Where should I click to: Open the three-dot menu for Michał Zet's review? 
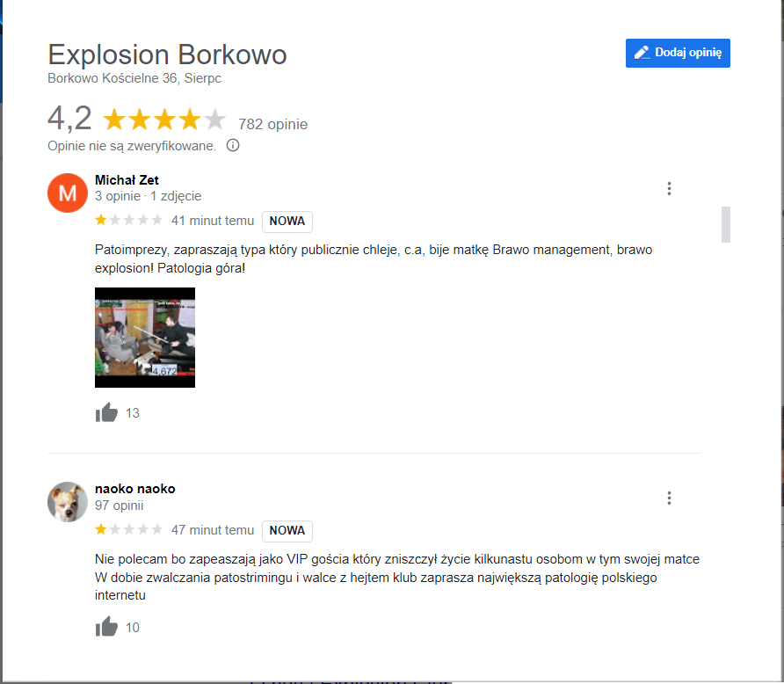tap(669, 188)
